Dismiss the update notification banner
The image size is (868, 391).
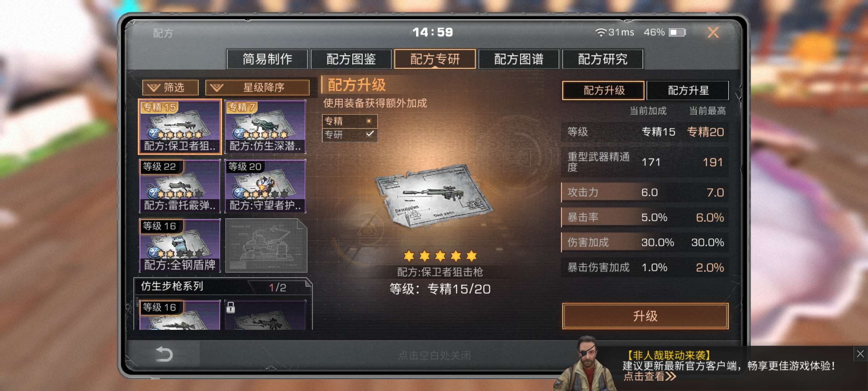coord(860,354)
